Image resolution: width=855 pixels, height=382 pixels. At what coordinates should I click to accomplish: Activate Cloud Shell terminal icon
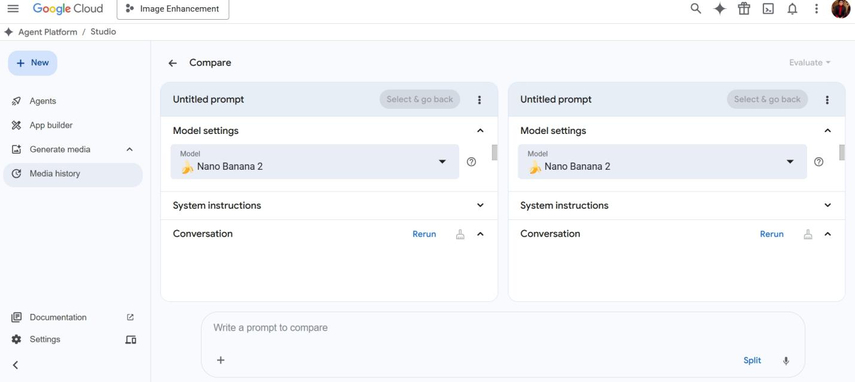[x=768, y=9]
